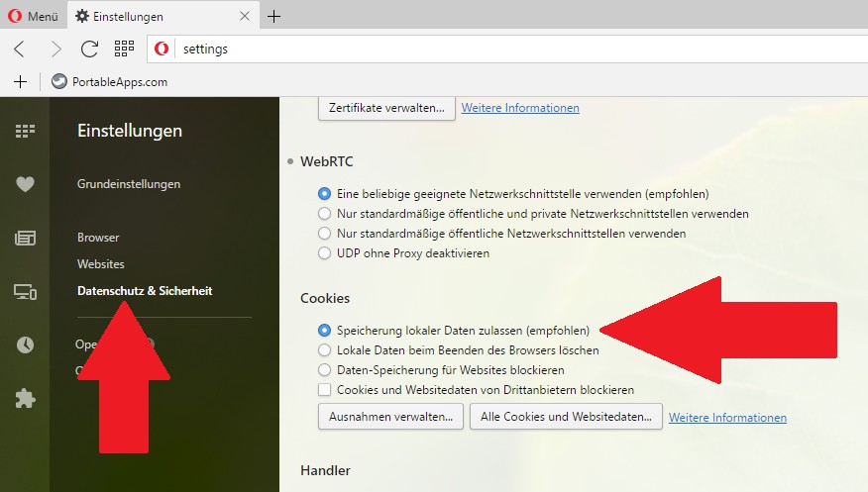This screenshot has height=492, width=868.
Task: Open extensions via the sidebar puzzle icon
Action: (25, 398)
